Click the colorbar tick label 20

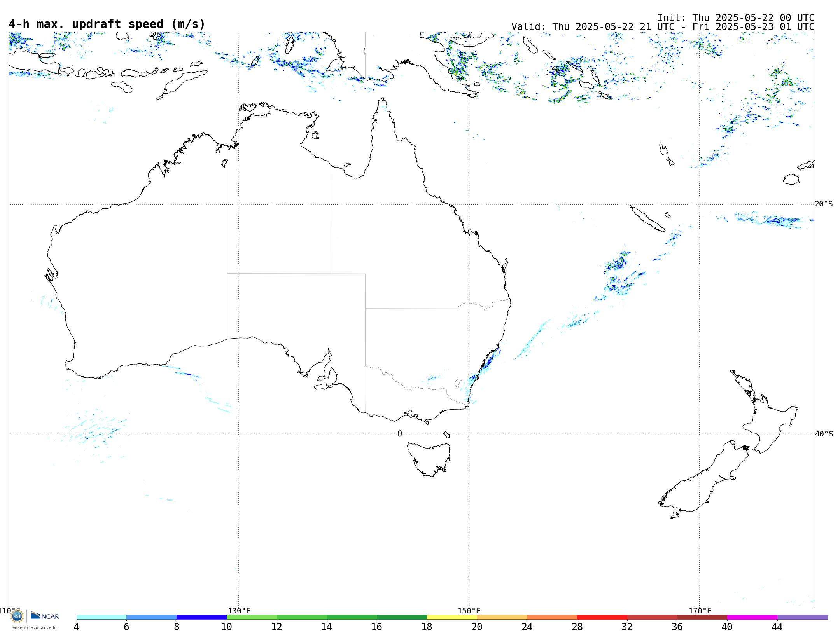477,627
